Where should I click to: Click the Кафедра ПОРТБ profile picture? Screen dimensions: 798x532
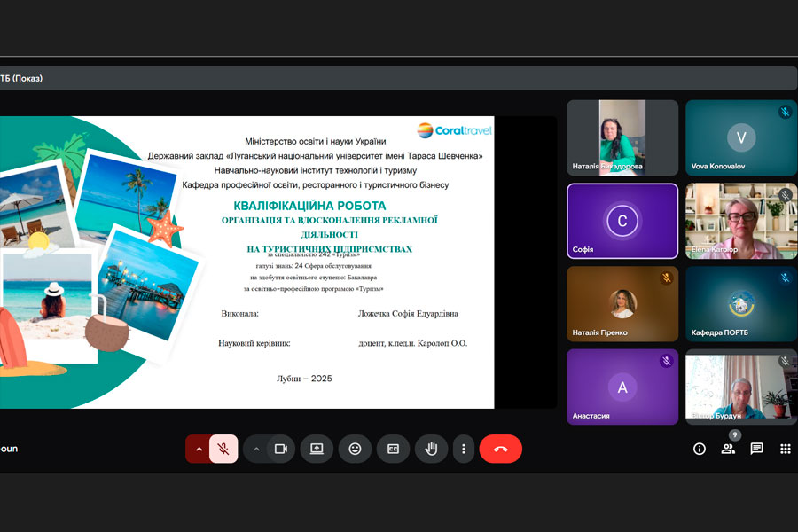tap(741, 304)
